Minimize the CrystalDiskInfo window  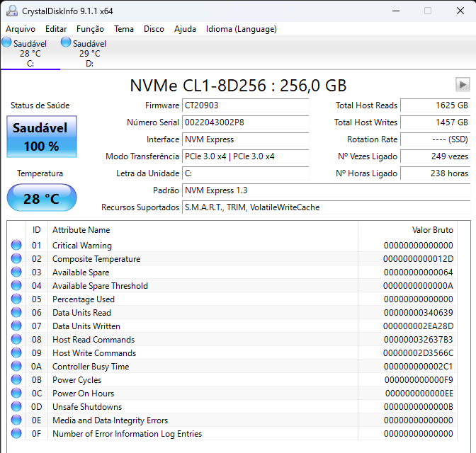[395, 11]
